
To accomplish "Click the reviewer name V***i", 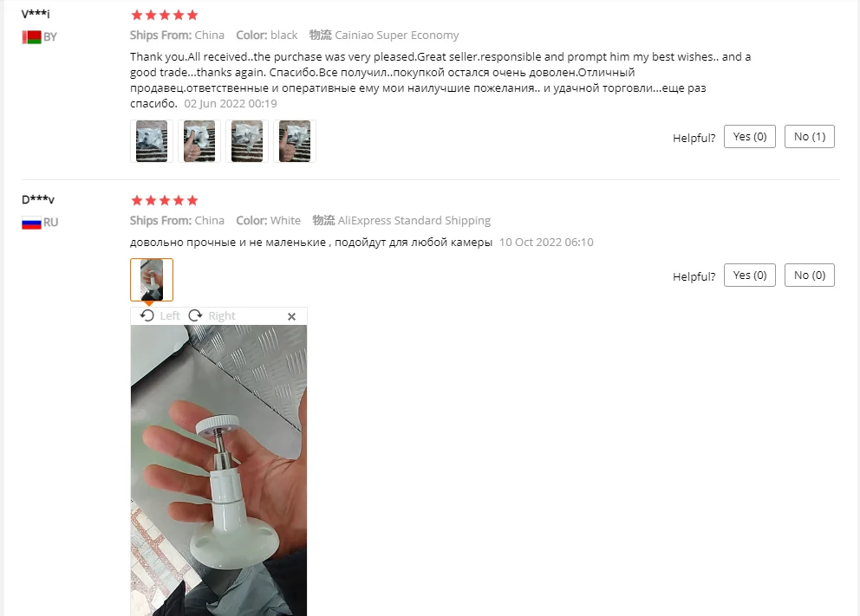I will [x=36, y=14].
